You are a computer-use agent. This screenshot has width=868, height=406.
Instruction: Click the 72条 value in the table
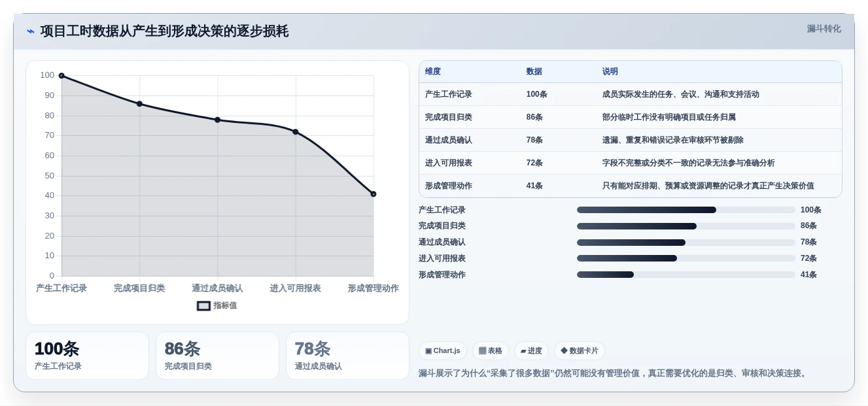535,163
